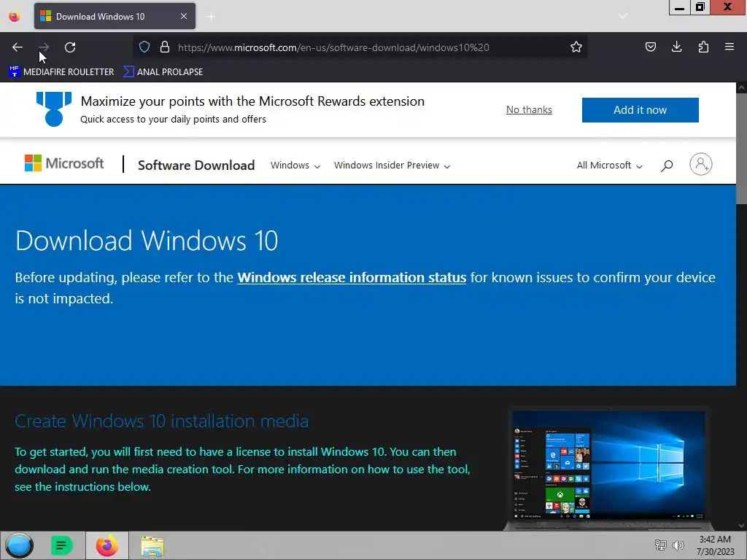Open a new tab with plus

(211, 17)
